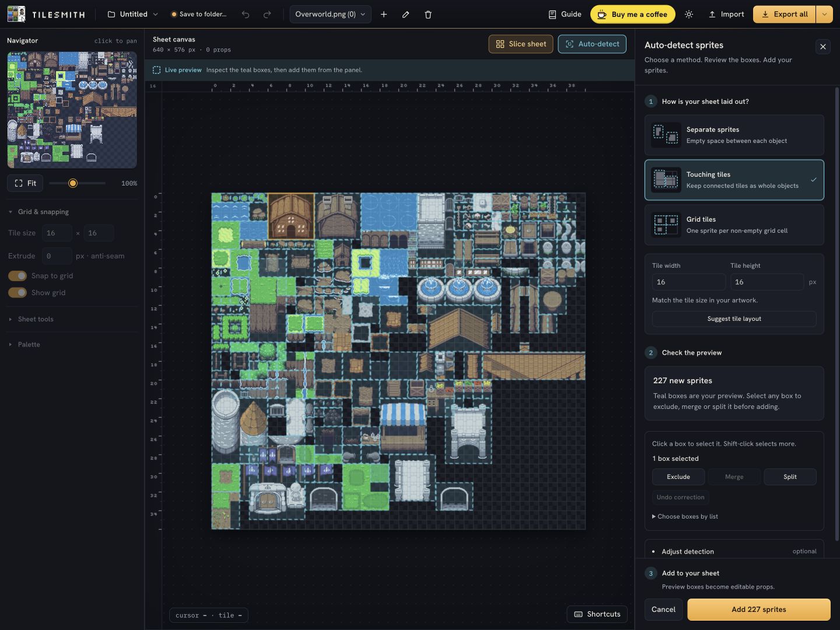Switch to Slice sheet mode

click(521, 44)
